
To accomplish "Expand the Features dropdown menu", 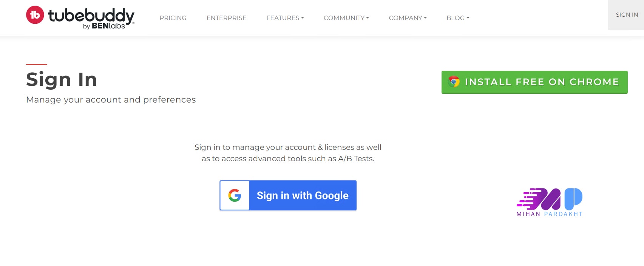I will (285, 18).
